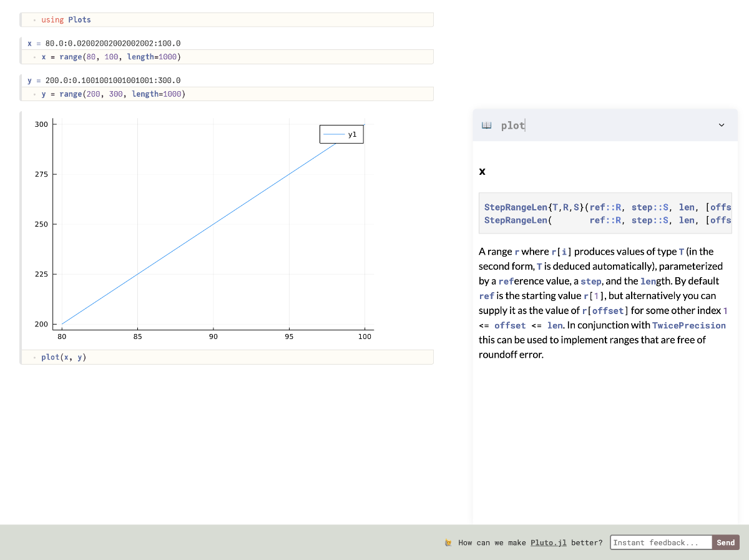Open the Pluto.jl link in footer
The height and width of the screenshot is (560, 749).
pos(549,543)
